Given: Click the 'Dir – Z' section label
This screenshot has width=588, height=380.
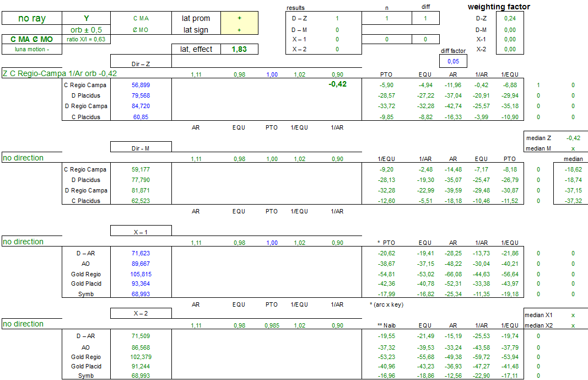Looking at the screenshot, I should pos(141,64).
